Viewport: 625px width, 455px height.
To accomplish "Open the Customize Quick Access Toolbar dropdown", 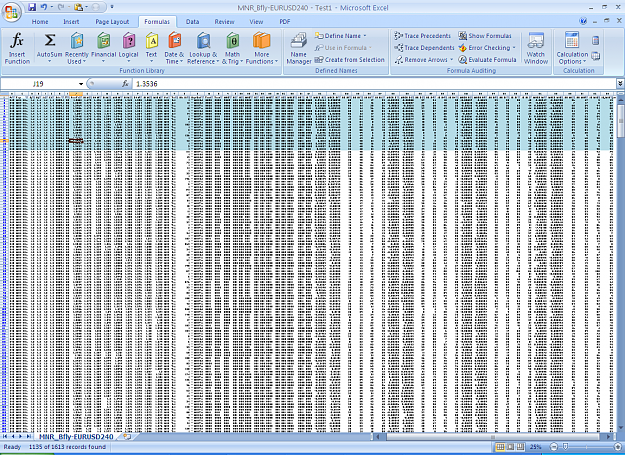I will tap(112, 7).
